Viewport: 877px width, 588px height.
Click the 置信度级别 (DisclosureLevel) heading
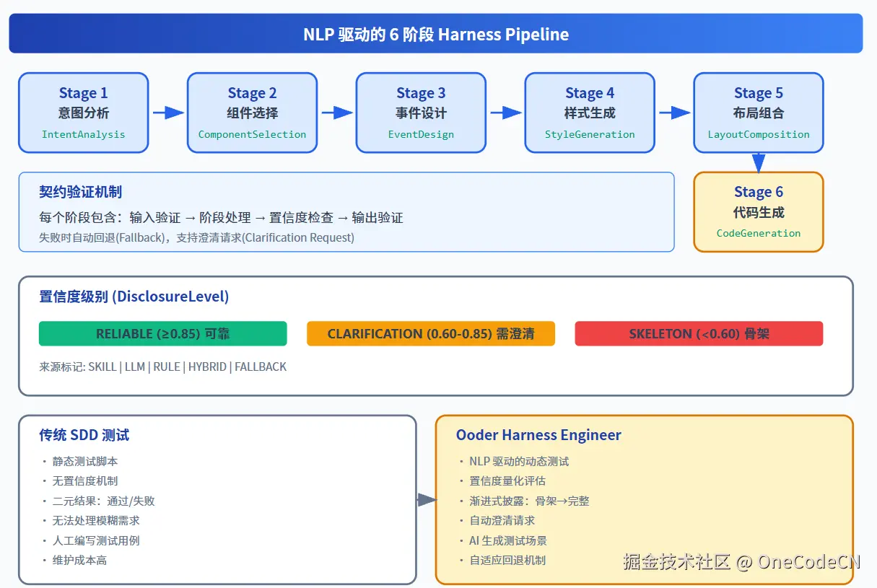pos(134,297)
